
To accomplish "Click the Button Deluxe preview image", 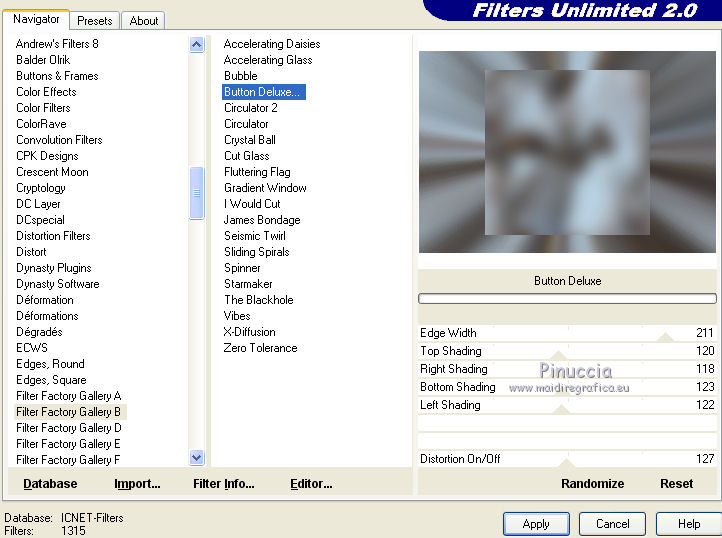I will pyautogui.click(x=567, y=152).
